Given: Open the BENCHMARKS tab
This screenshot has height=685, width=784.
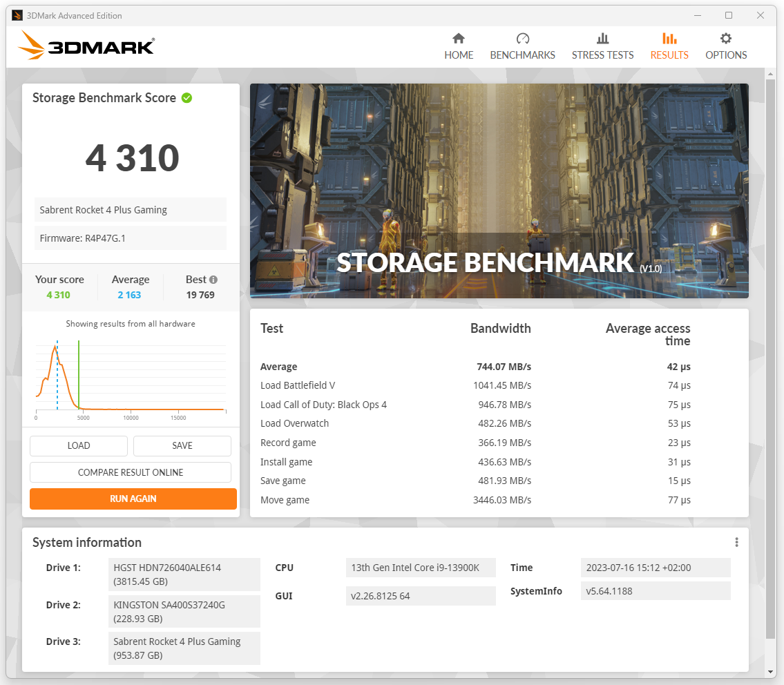Looking at the screenshot, I should 522,46.
